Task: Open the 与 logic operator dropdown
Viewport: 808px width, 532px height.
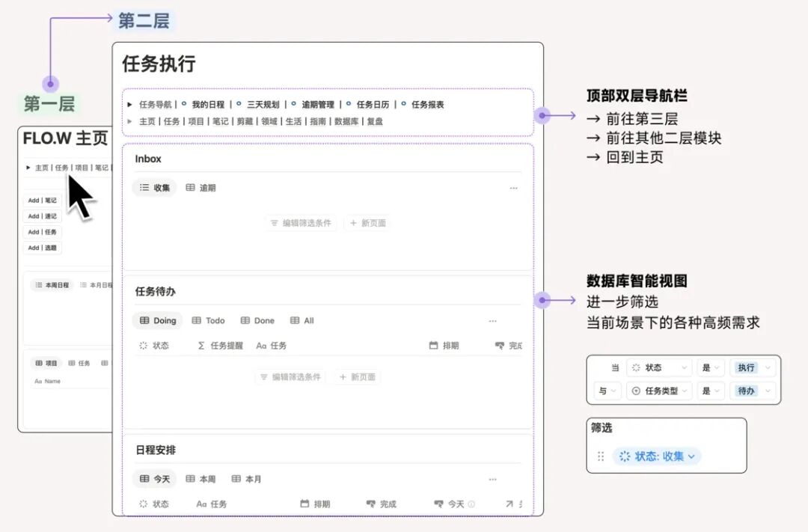Action: coord(607,391)
